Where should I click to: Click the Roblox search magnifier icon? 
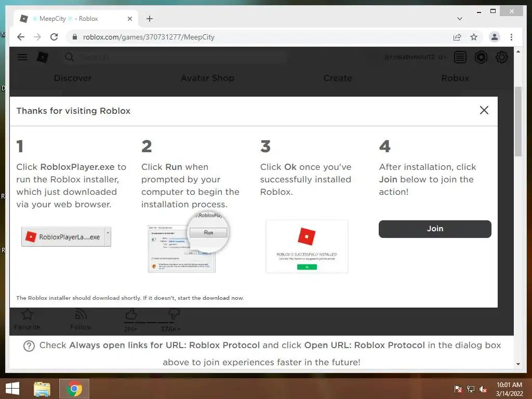coord(69,57)
